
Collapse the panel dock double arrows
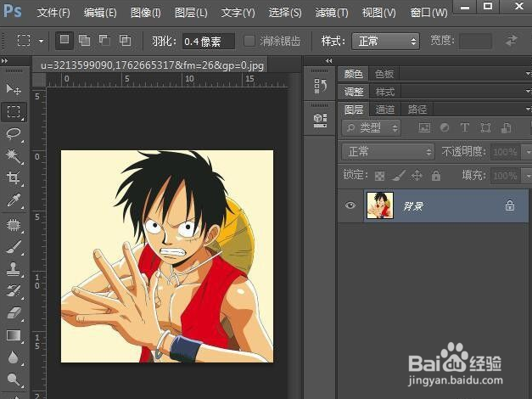328,61
